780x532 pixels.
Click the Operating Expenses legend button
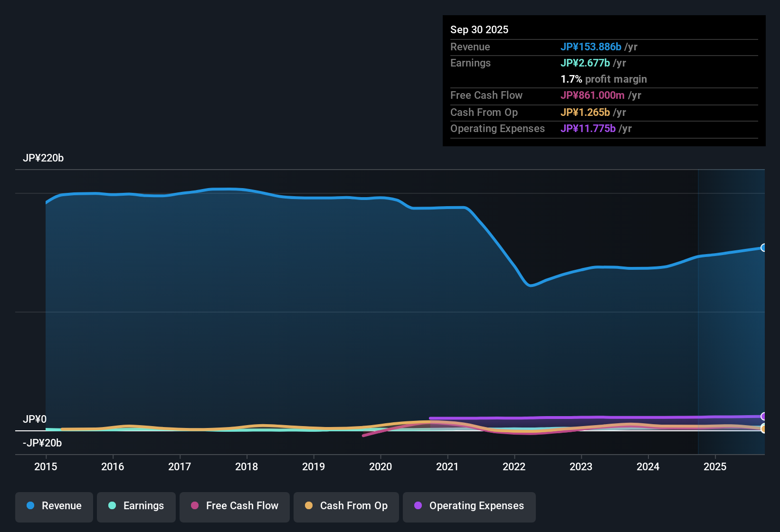click(x=469, y=506)
